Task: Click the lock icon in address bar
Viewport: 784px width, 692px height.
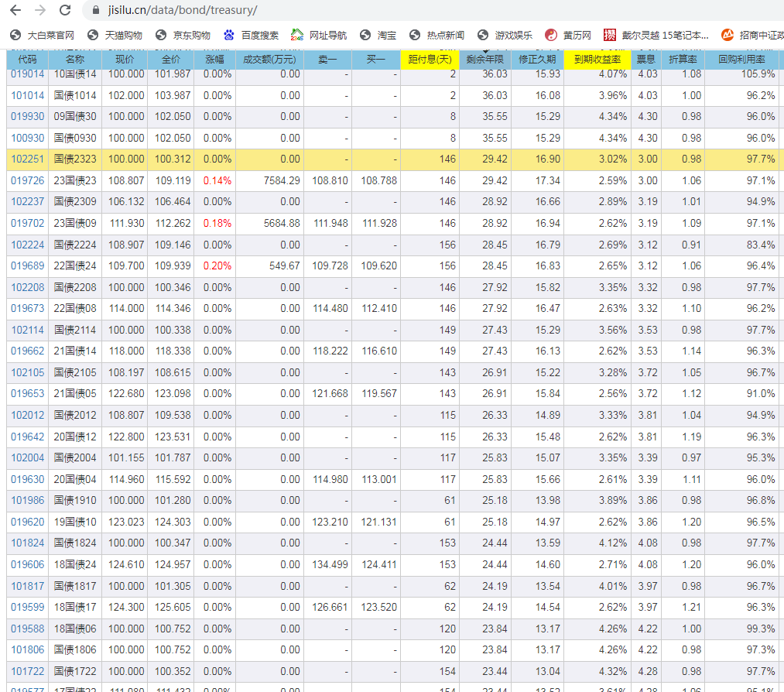Action: pos(96,11)
